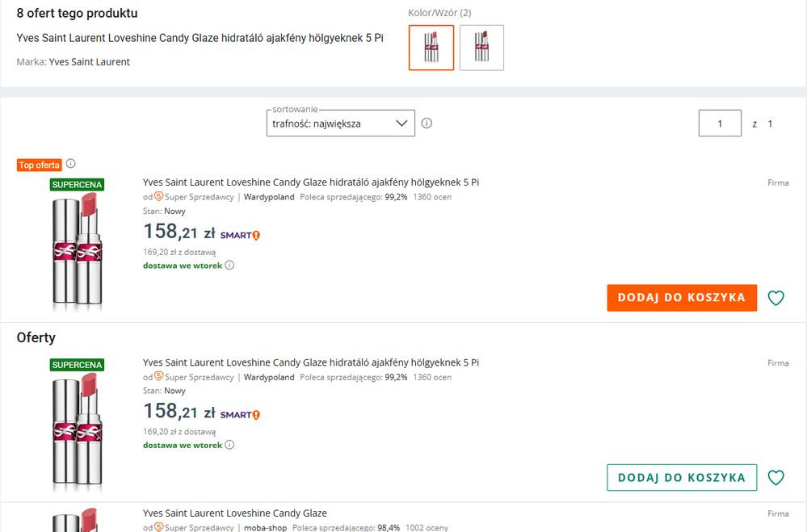Click the page number input field

click(x=720, y=124)
